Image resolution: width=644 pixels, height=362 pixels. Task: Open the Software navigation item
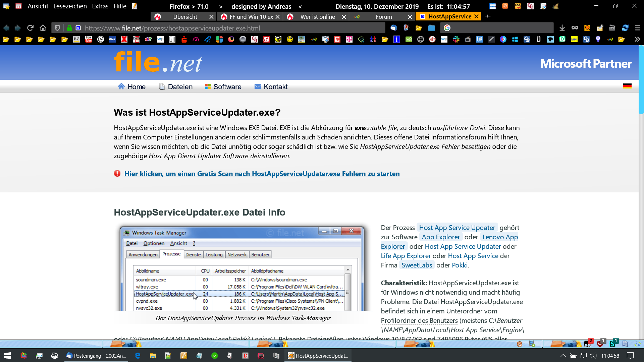[x=227, y=87]
